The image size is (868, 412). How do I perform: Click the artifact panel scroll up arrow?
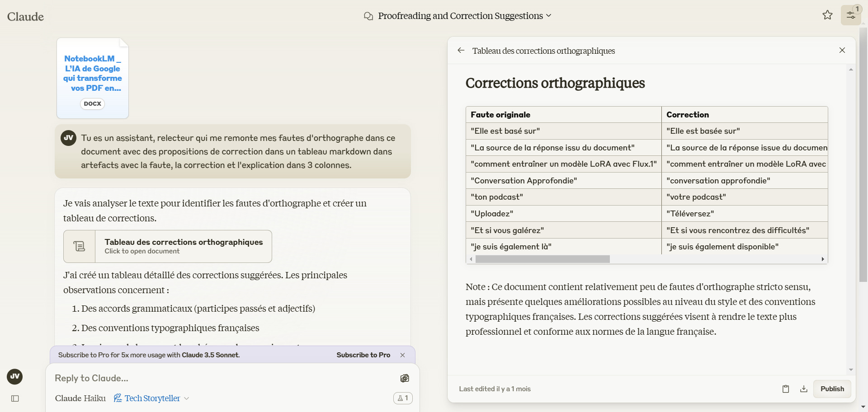pyautogui.click(x=851, y=70)
